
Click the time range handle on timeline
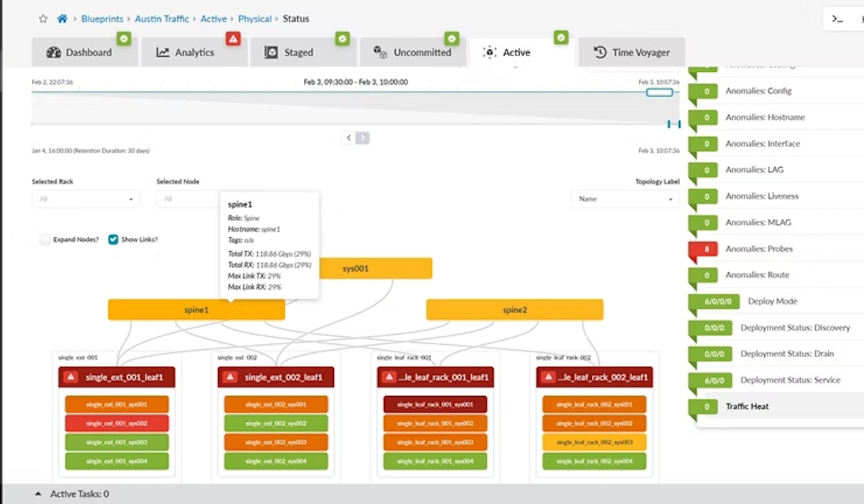(659, 92)
